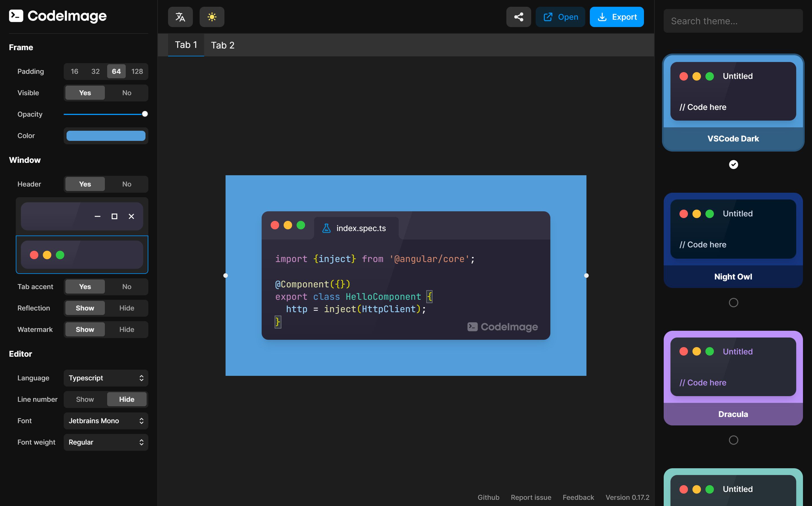The height and width of the screenshot is (506, 812).
Task: Export the code image
Action: [x=617, y=17]
